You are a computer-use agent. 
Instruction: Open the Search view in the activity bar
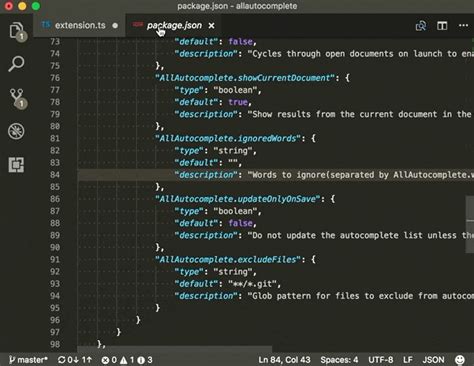[16, 63]
